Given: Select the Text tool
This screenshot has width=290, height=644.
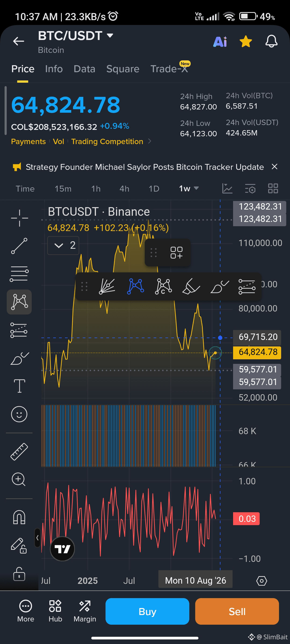Looking at the screenshot, I should coord(19,386).
